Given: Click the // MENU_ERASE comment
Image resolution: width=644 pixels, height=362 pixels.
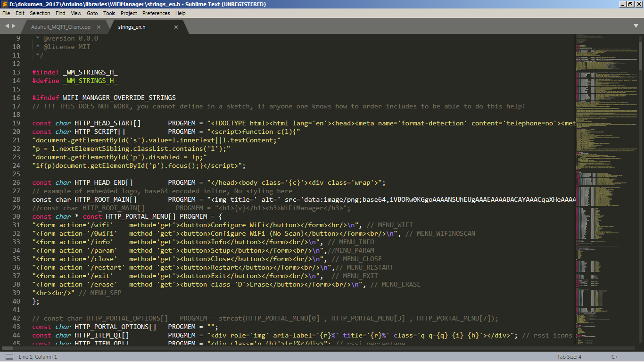Looking at the screenshot, I should click(396, 284).
